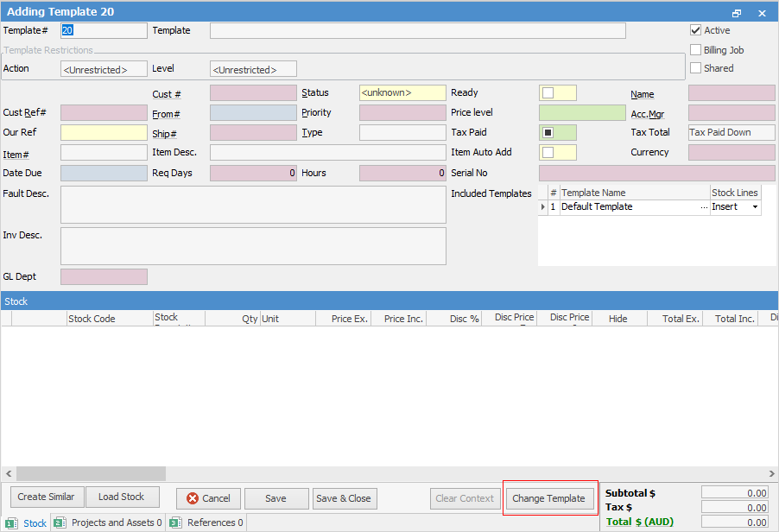Screen dimensions: 779x532
Task: Open the Action restriction dropdown field
Action: pyautogui.click(x=104, y=69)
